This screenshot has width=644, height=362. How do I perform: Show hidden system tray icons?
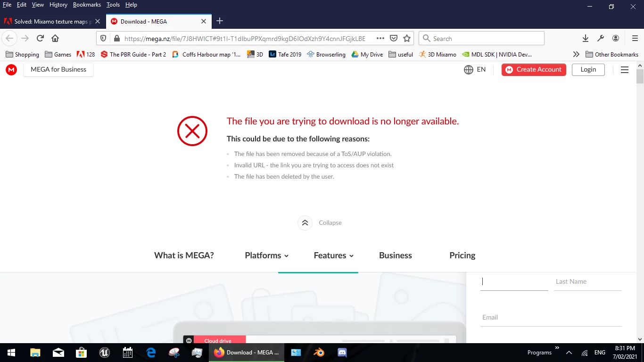pyautogui.click(x=569, y=353)
